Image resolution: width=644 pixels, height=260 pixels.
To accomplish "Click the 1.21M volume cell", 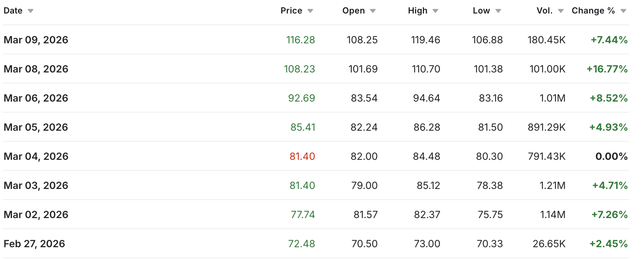I will 552,185.
